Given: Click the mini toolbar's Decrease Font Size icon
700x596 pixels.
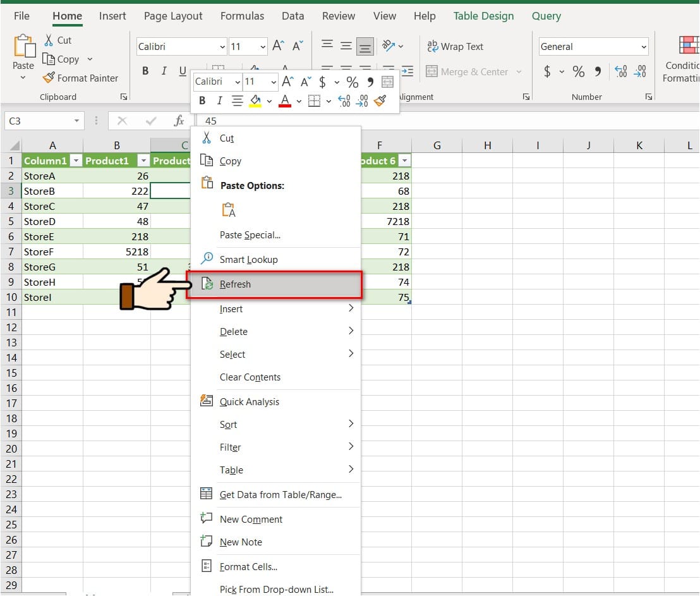Looking at the screenshot, I should (305, 82).
